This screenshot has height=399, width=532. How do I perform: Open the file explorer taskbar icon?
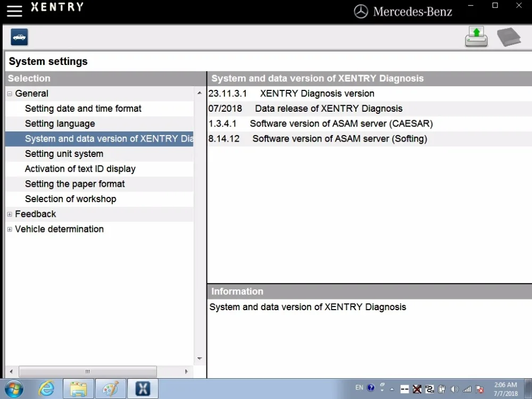point(78,389)
